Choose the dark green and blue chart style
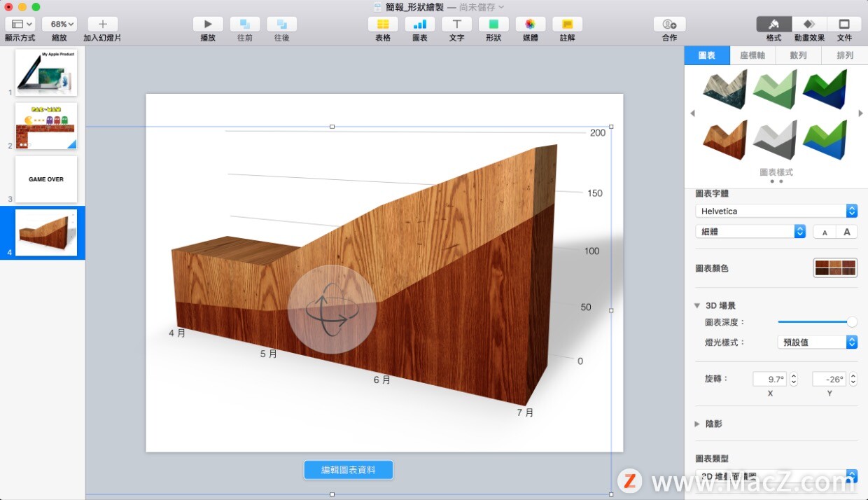868x500 pixels. [825, 90]
